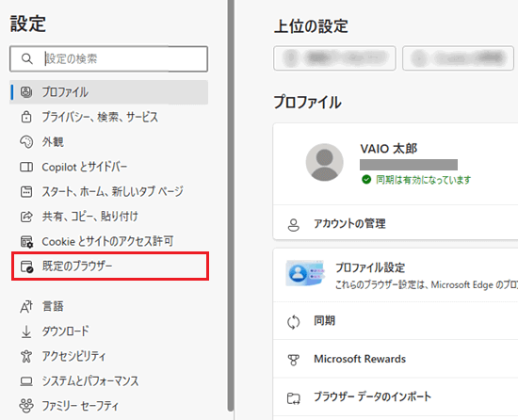Image resolution: width=518 pixels, height=420 pixels.
Task: Click the VAIO 太郎 profile avatar
Action: pyautogui.click(x=324, y=162)
